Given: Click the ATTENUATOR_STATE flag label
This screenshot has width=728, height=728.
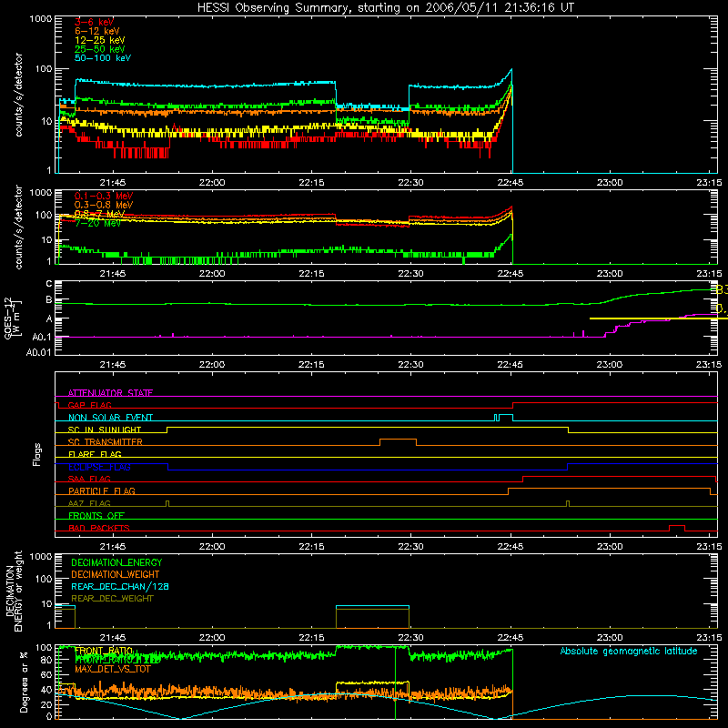Looking at the screenshot, I should [110, 393].
